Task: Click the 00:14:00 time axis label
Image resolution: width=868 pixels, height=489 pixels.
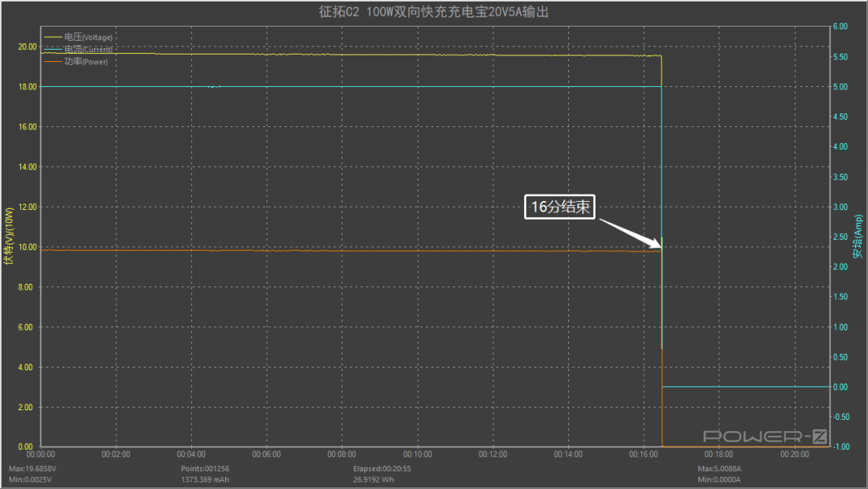Action: click(x=568, y=454)
